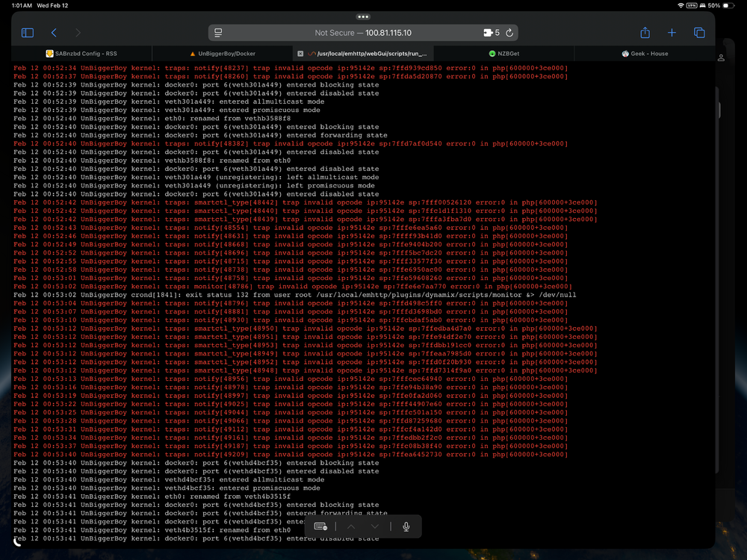The height and width of the screenshot is (560, 747).
Task: Select monitor[48786] trap log line
Action: (x=293, y=286)
